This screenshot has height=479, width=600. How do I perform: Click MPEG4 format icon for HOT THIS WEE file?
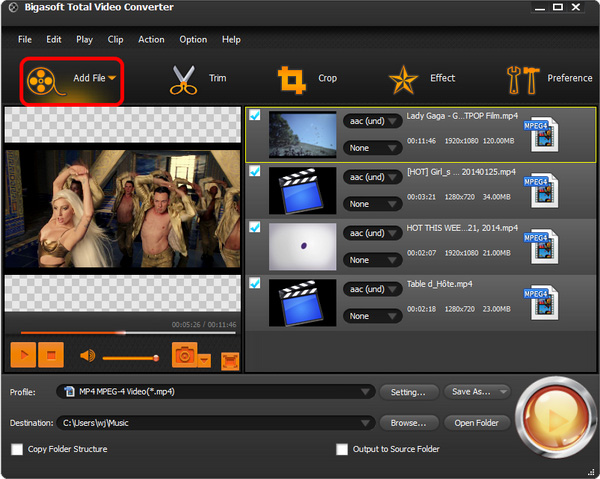[x=541, y=246]
